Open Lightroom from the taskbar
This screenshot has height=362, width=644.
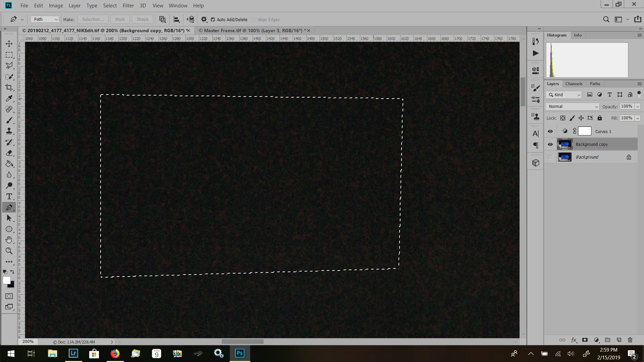73,353
